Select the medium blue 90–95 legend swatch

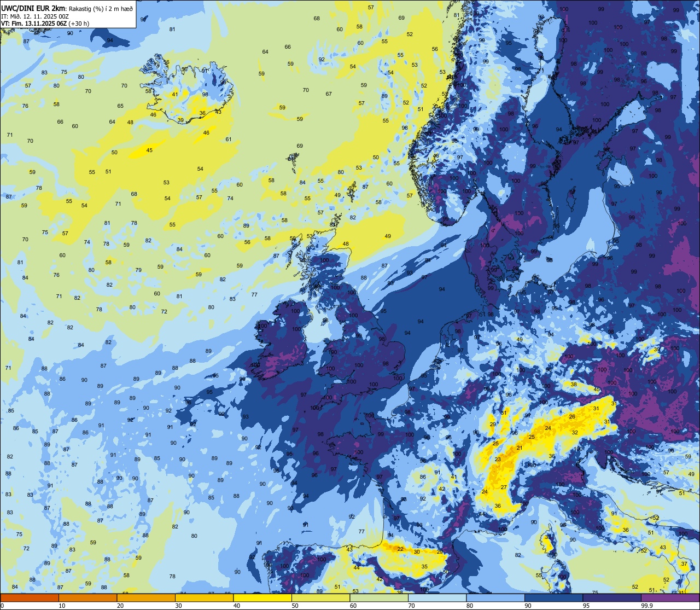pyautogui.click(x=553, y=597)
